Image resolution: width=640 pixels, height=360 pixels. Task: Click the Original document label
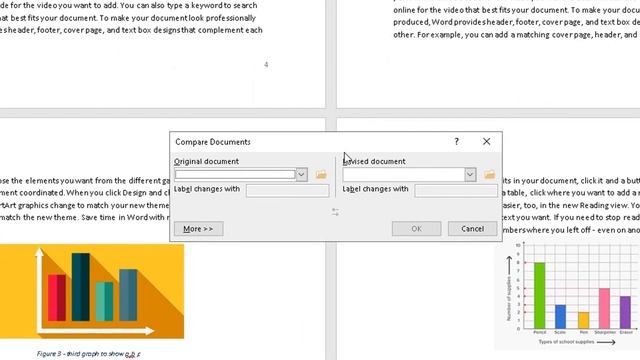(x=206, y=161)
